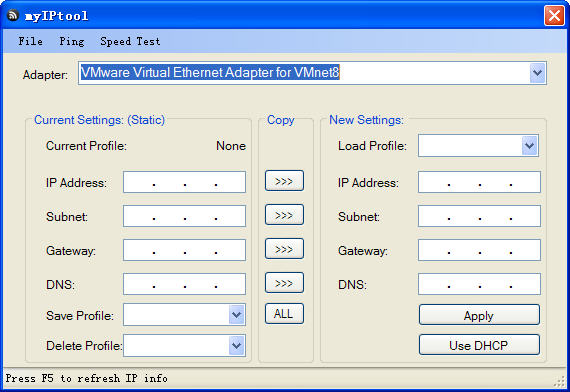Open the File menu
The width and height of the screenshot is (570, 392).
coord(31,41)
